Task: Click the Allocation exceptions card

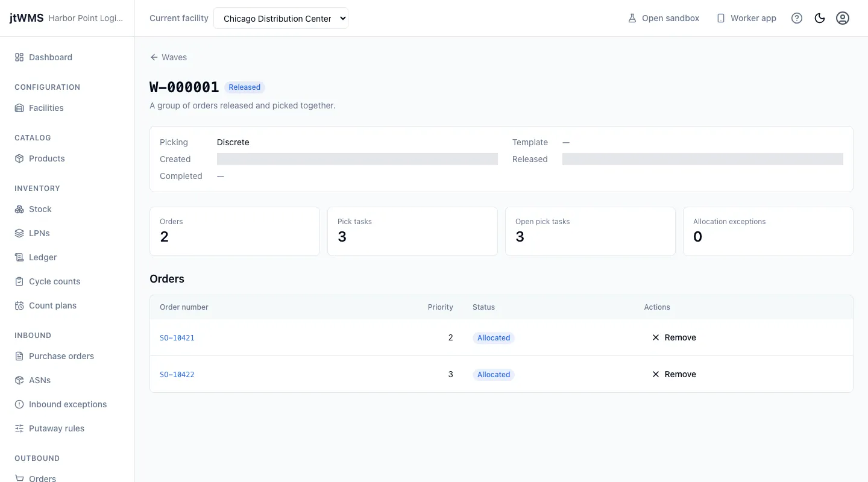Action: pos(768,231)
